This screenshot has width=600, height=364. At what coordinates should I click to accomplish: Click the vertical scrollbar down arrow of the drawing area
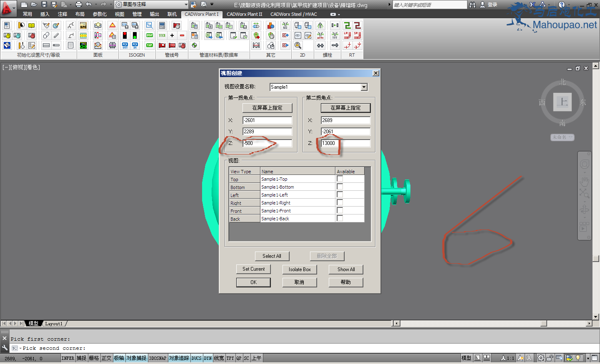click(596, 317)
